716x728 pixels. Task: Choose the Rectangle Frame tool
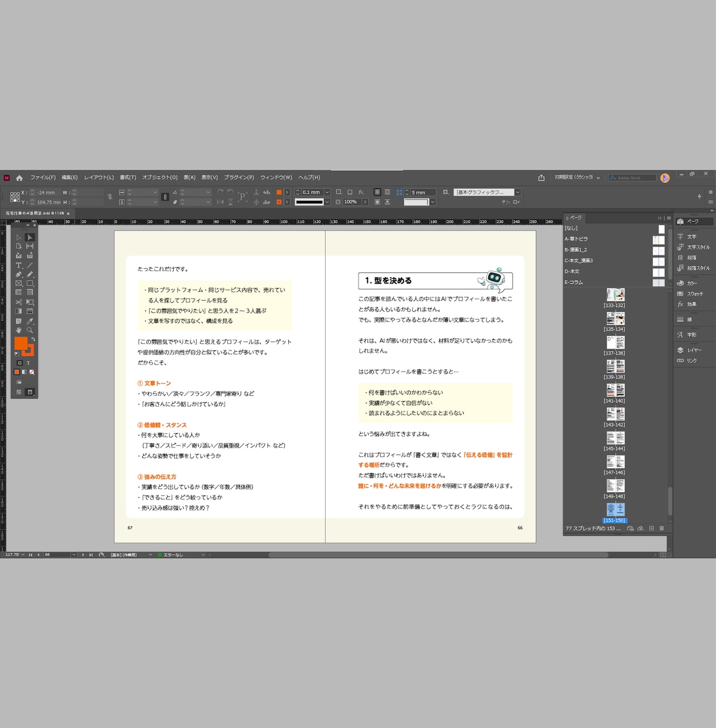click(x=19, y=284)
